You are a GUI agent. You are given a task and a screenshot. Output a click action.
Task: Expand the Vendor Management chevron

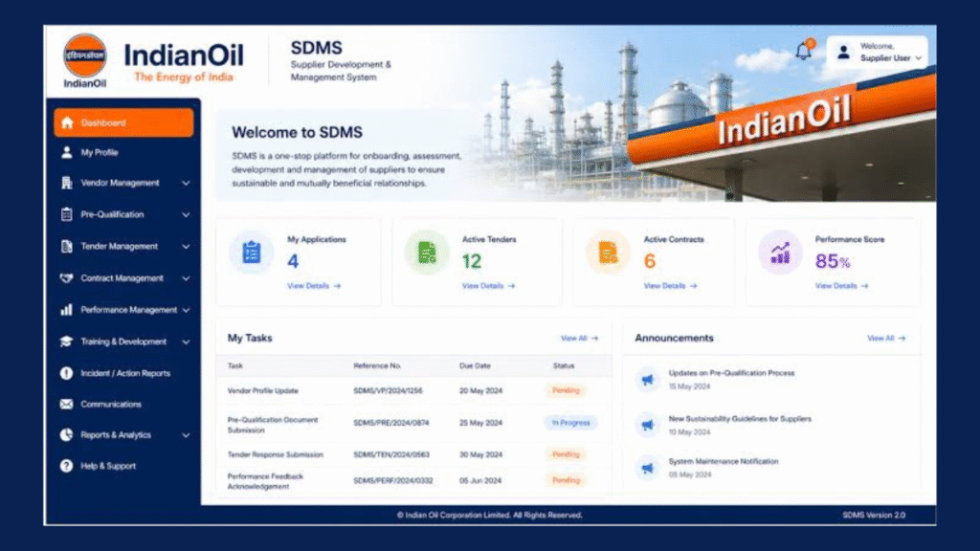[186, 183]
